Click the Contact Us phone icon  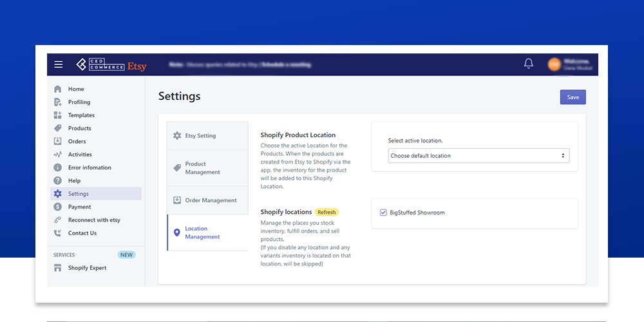[x=57, y=233]
